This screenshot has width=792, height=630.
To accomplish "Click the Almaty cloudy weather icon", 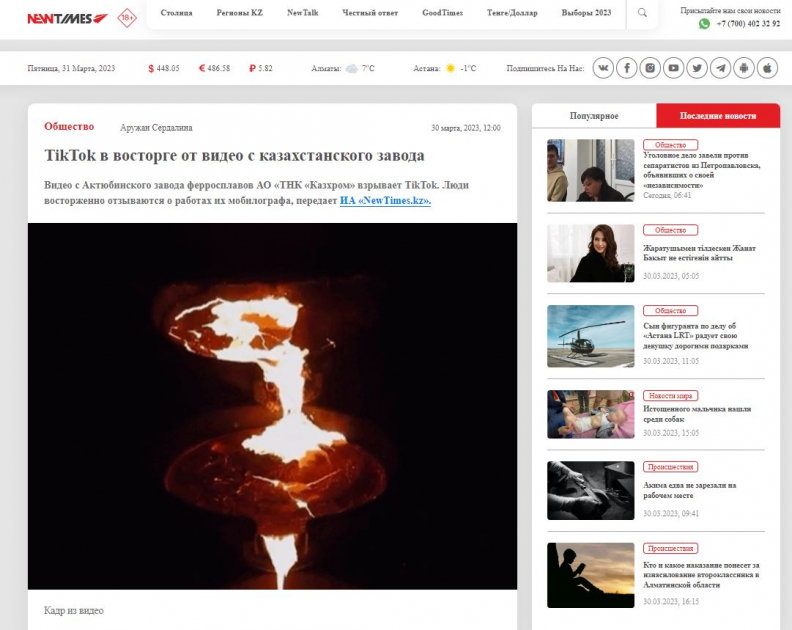I will pyautogui.click(x=352, y=68).
